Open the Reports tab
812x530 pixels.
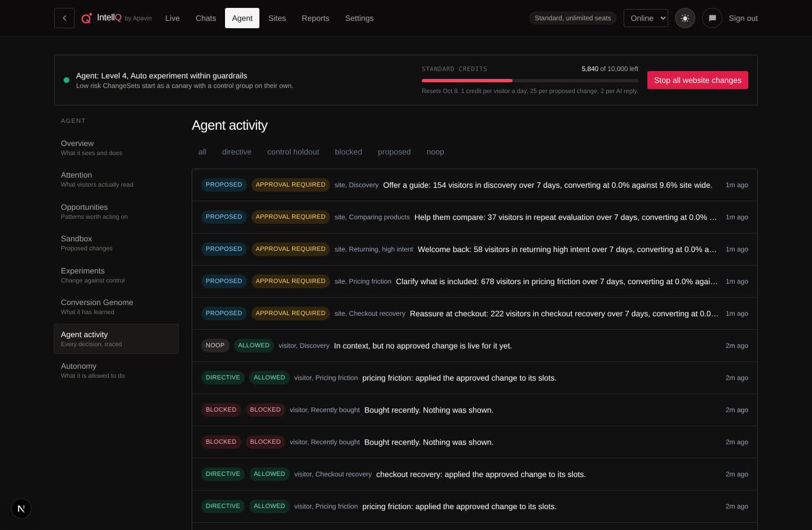(315, 18)
